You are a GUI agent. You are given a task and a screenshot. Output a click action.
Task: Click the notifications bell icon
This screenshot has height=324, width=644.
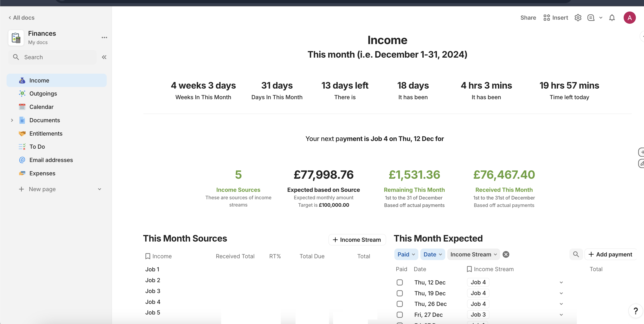click(x=612, y=18)
